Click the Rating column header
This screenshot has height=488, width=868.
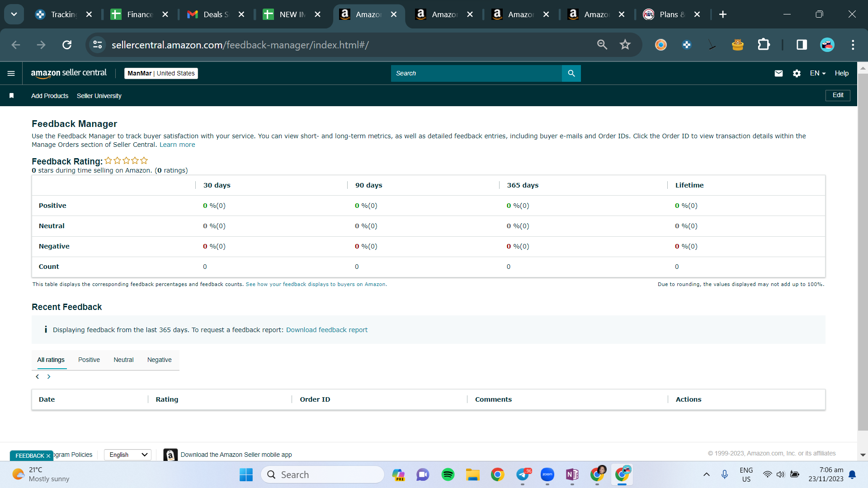coord(167,399)
